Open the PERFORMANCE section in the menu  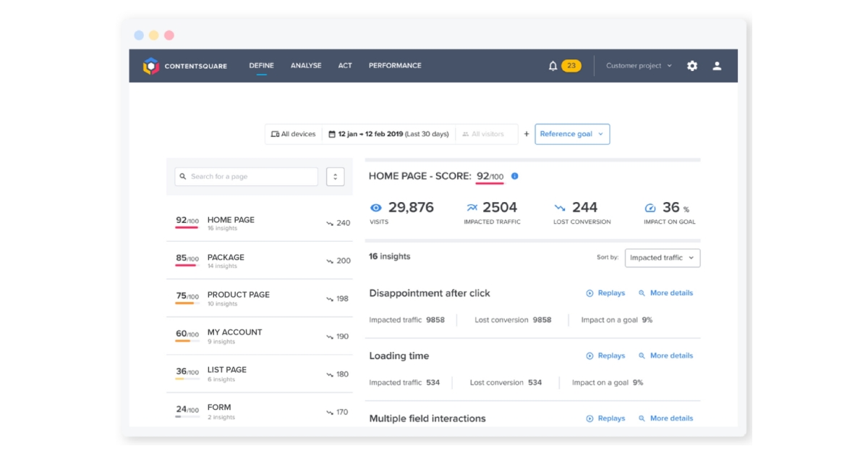click(393, 65)
